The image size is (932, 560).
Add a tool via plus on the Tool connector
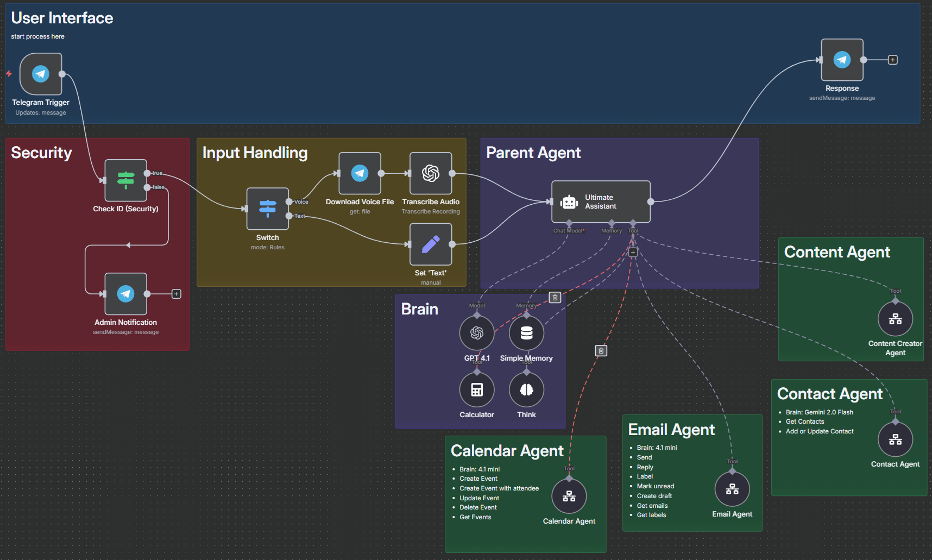632,252
